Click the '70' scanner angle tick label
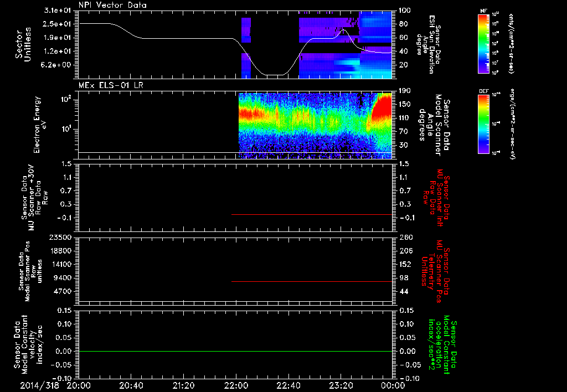Image resolution: width=567 pixels, height=392 pixels. click(x=404, y=132)
